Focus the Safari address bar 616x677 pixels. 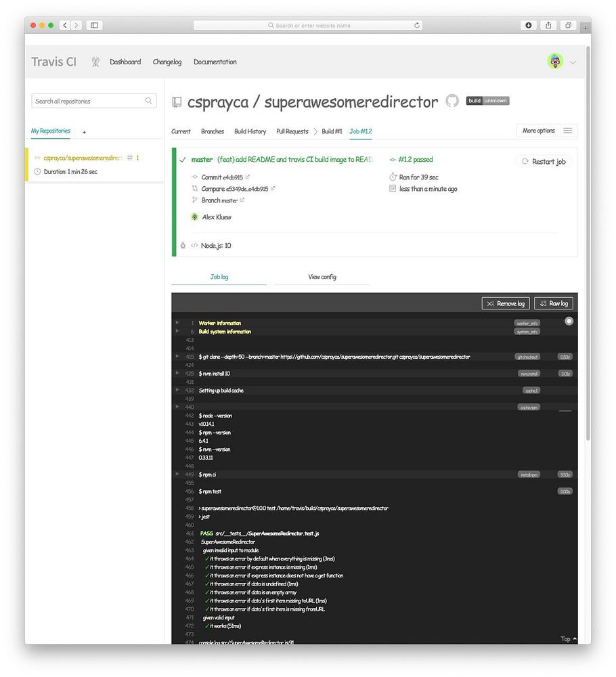pyautogui.click(x=308, y=25)
